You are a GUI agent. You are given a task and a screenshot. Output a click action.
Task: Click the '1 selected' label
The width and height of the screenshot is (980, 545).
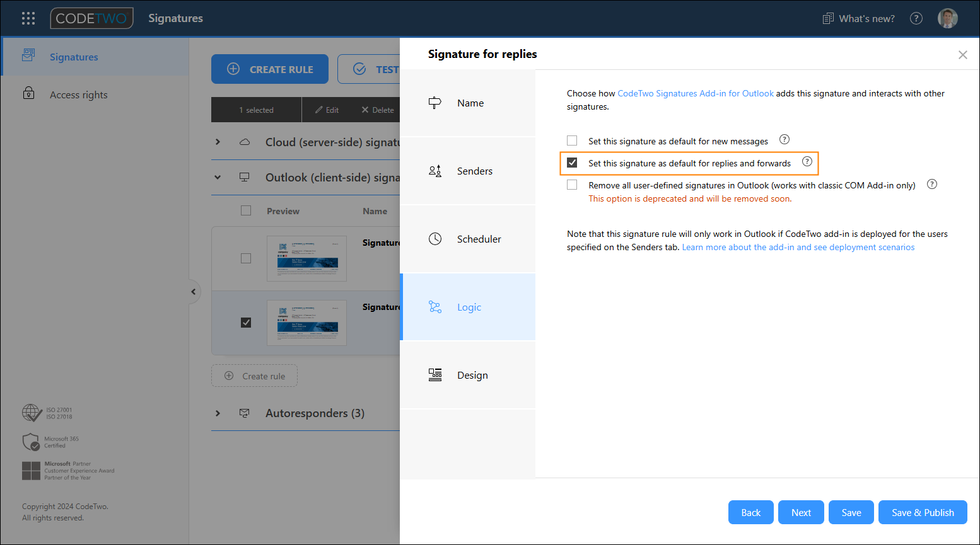tap(256, 110)
